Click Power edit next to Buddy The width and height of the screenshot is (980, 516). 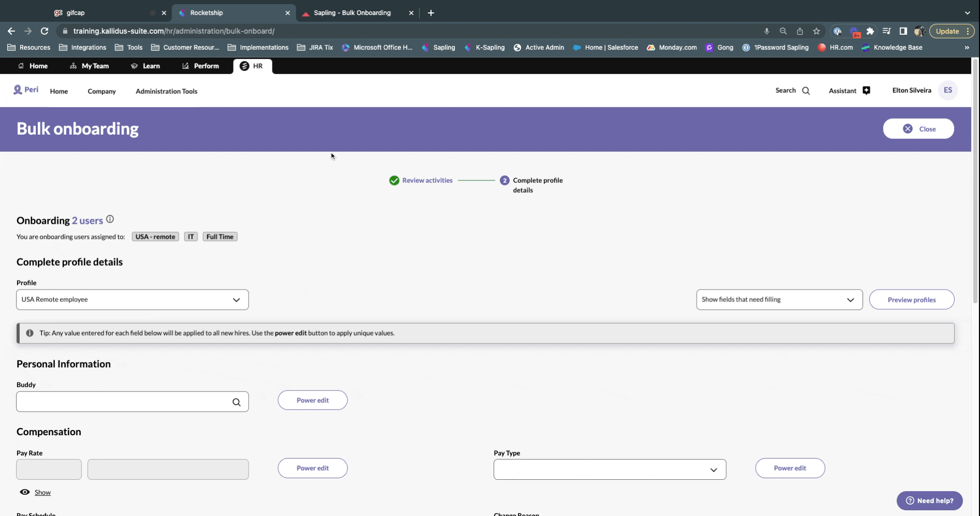click(312, 400)
